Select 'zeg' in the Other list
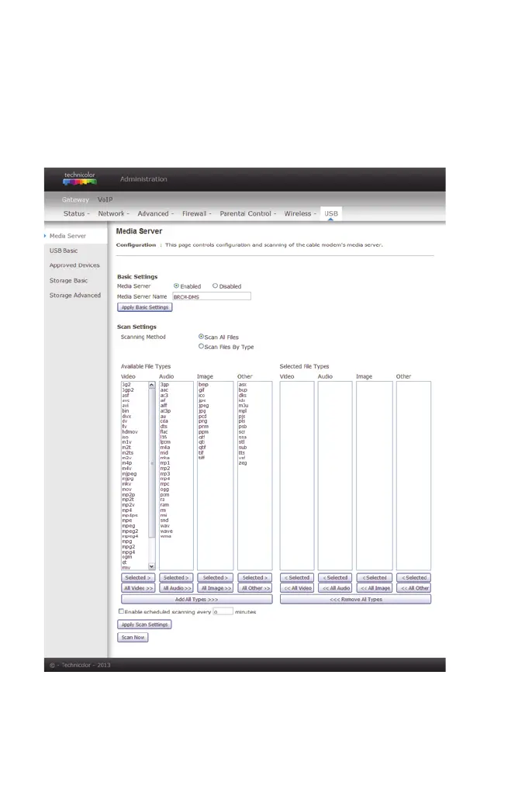This screenshot has height=796, width=532. pos(242,463)
